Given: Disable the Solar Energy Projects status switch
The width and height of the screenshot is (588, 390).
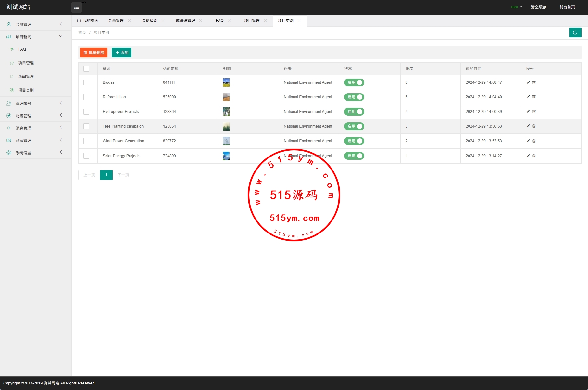Looking at the screenshot, I should 354,156.
